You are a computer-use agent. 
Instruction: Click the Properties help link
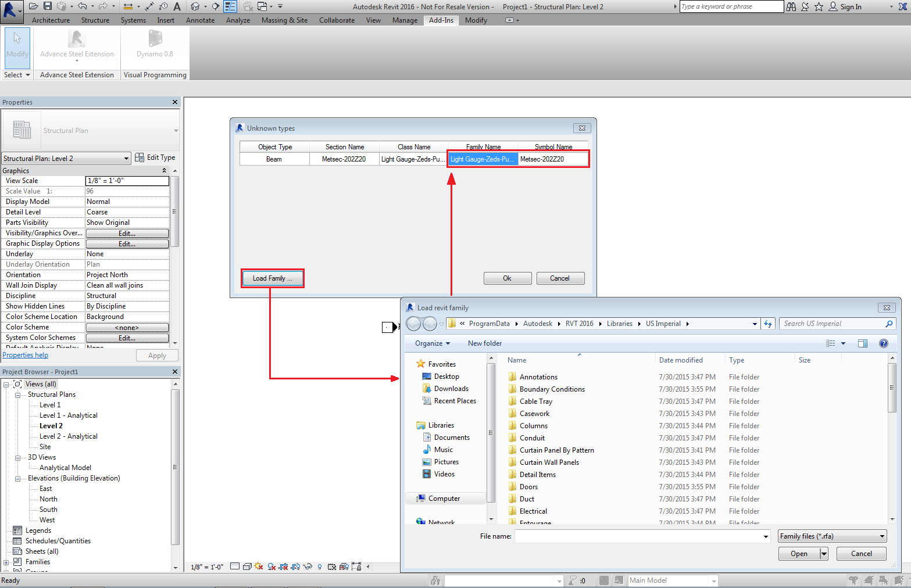click(26, 355)
